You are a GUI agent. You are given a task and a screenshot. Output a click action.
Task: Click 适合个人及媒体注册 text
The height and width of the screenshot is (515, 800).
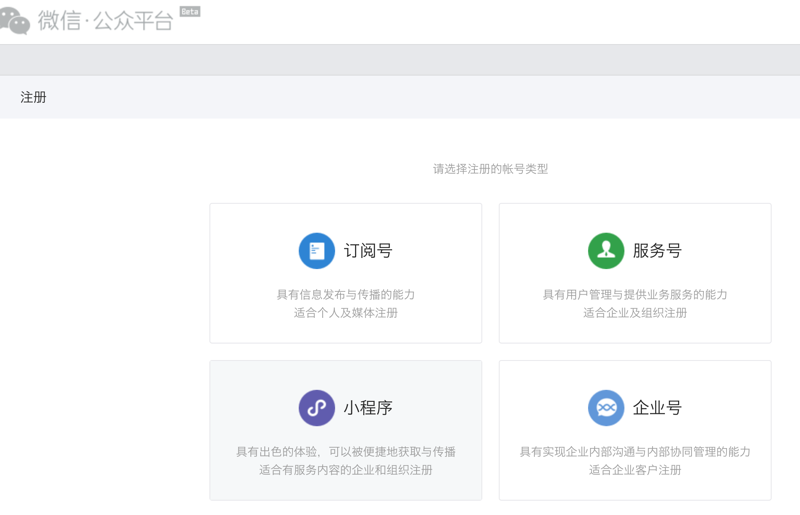[x=346, y=313]
